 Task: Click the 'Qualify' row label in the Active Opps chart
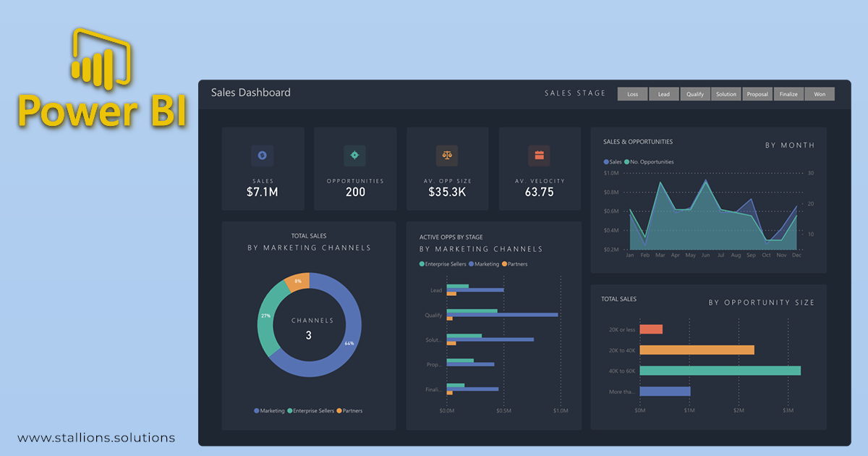[433, 316]
